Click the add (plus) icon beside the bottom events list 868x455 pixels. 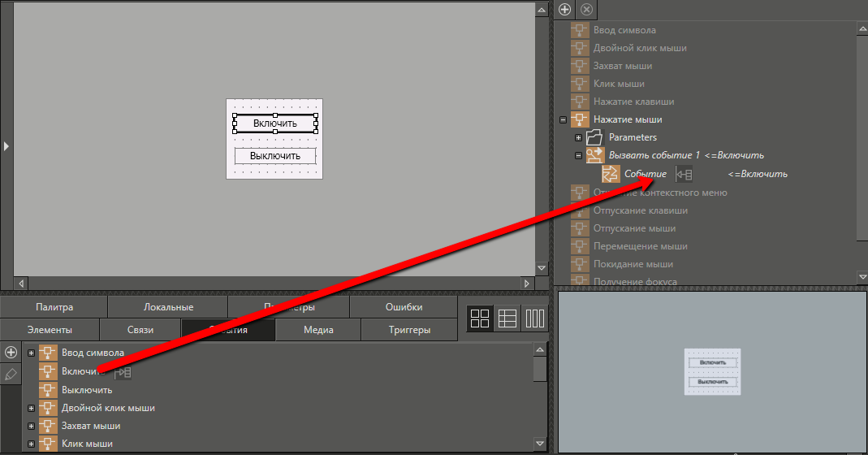[x=11, y=353]
